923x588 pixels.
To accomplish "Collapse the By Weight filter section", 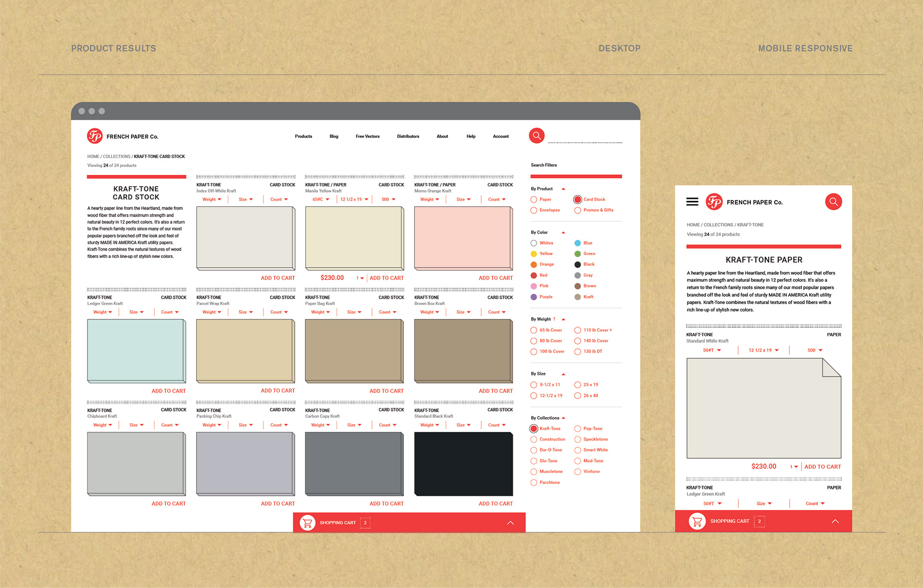I will [x=563, y=319].
